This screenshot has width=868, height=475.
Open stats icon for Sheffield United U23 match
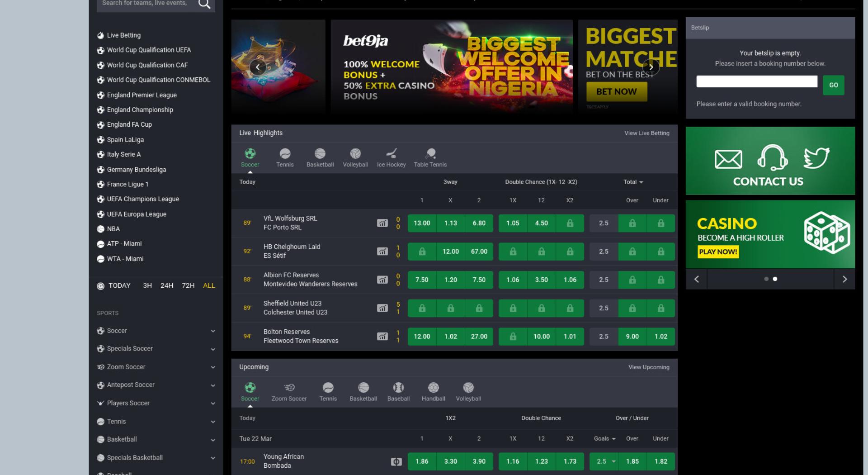(382, 308)
